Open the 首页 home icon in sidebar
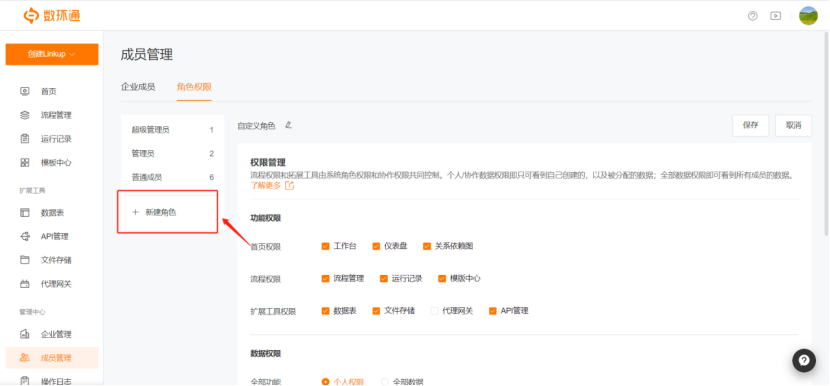The height and width of the screenshot is (386, 830). pyautogui.click(x=25, y=91)
